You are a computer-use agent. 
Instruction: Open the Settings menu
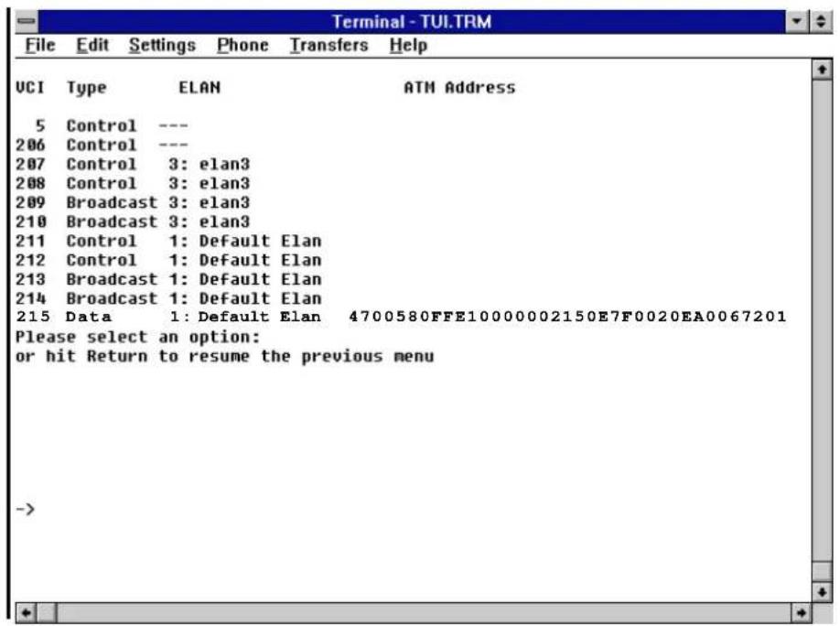click(x=162, y=45)
